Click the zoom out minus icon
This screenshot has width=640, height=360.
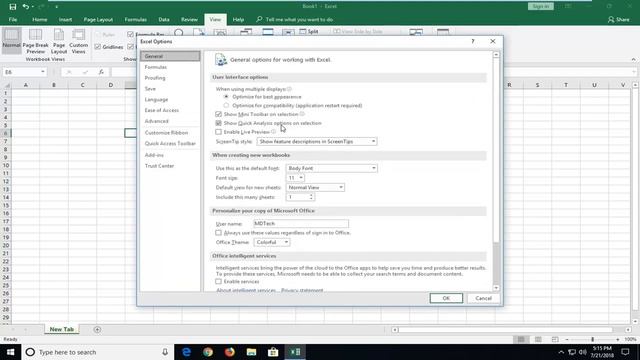click(x=567, y=339)
